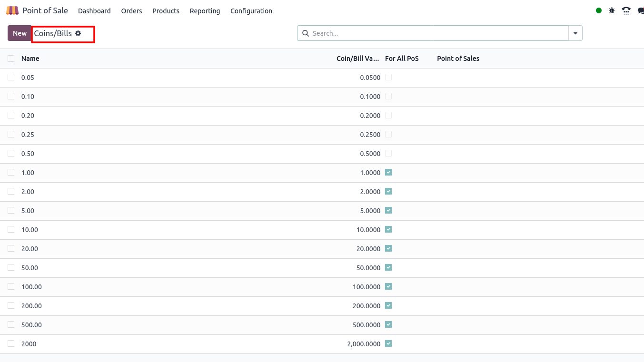Sort by the For All PoS column header
The image size is (644, 362).
point(402,59)
